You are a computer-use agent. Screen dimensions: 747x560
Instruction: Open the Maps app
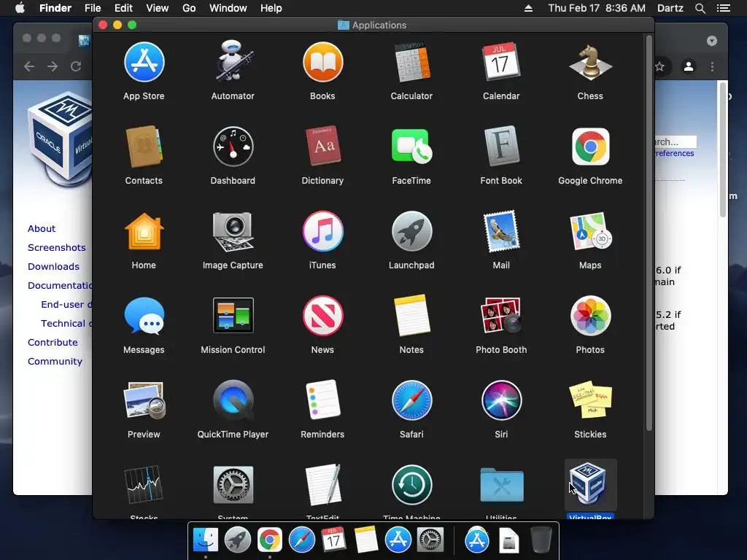[590, 231]
